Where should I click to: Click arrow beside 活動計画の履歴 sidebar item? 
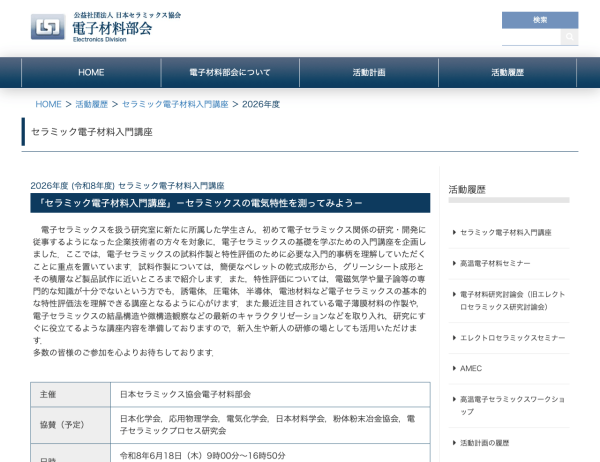tap(453, 442)
